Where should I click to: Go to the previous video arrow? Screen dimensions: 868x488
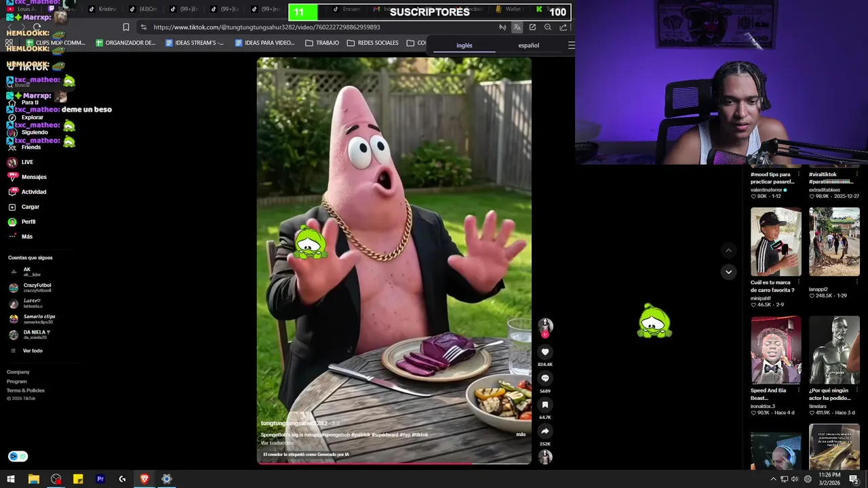728,250
